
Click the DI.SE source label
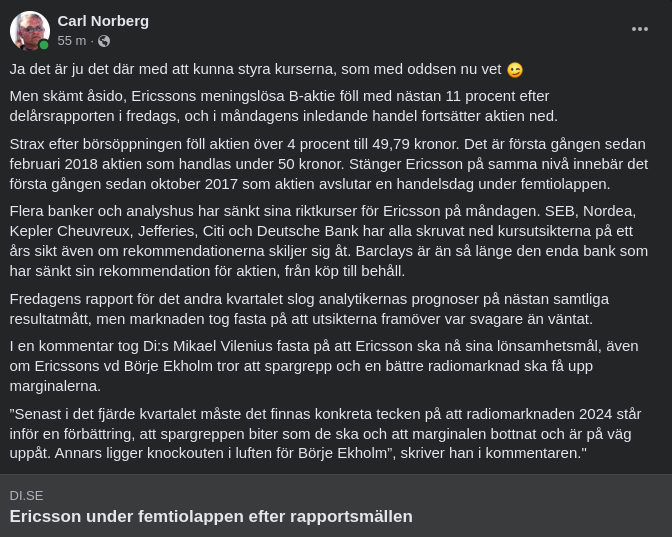coord(27,495)
